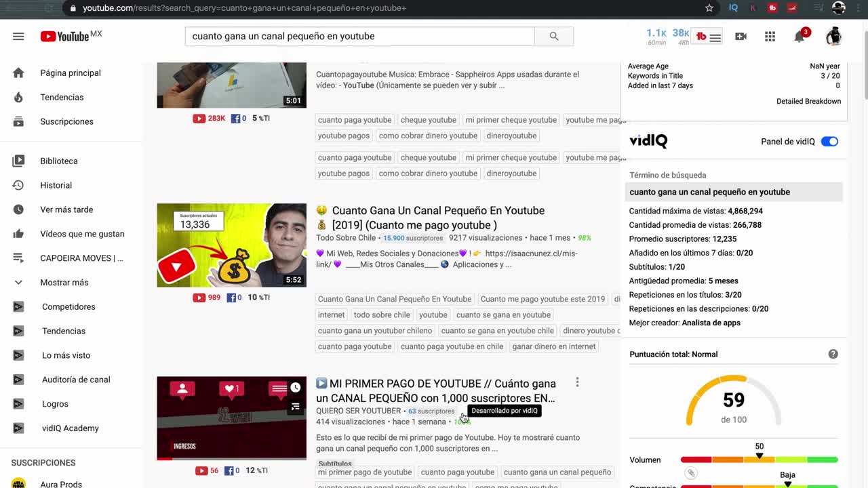868x488 pixels.
Task: Open the QUIERO SER YOUTUBER channel
Action: [x=358, y=411]
